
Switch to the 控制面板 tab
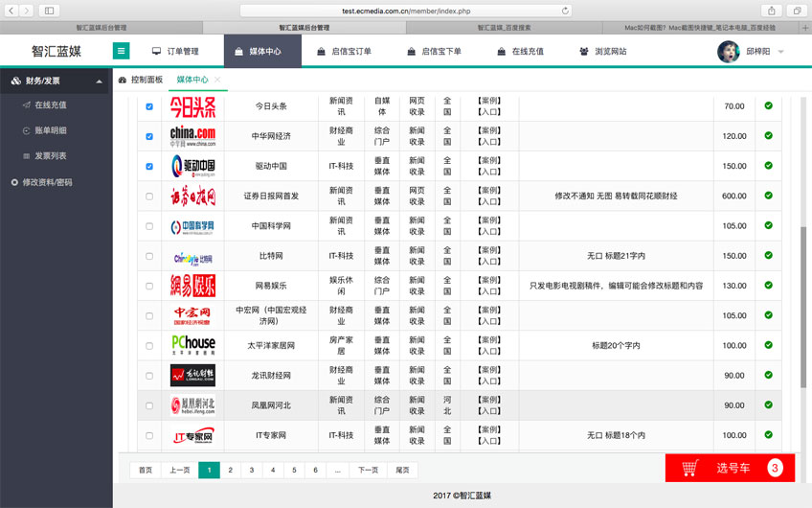click(141, 80)
